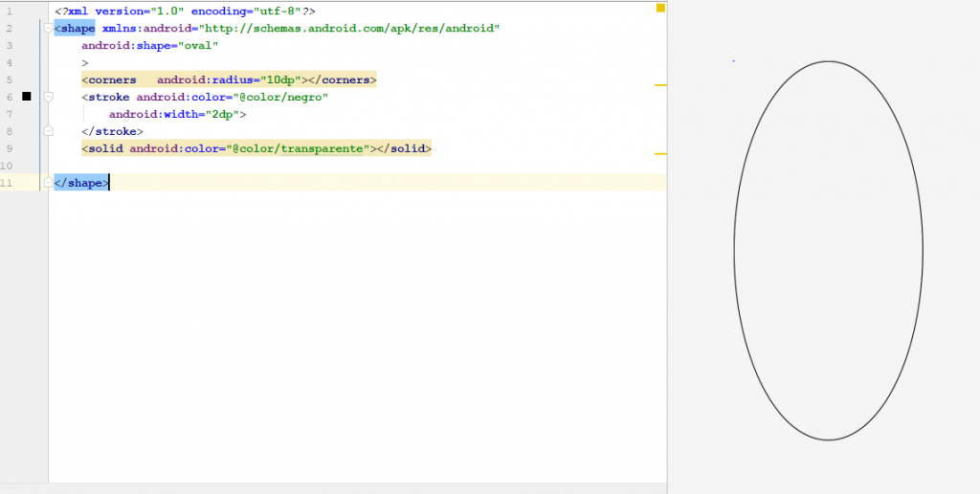Image resolution: width=980 pixels, height=494 pixels.
Task: Click line number 4 in the gutter
Action: point(9,62)
